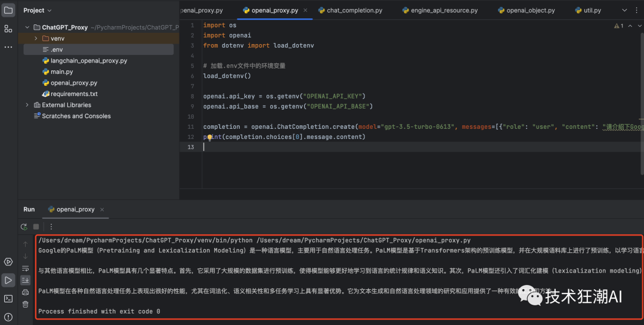Image resolution: width=644 pixels, height=325 pixels.
Task: Toggle Soft-Wrap in Run console
Action: 25,268
